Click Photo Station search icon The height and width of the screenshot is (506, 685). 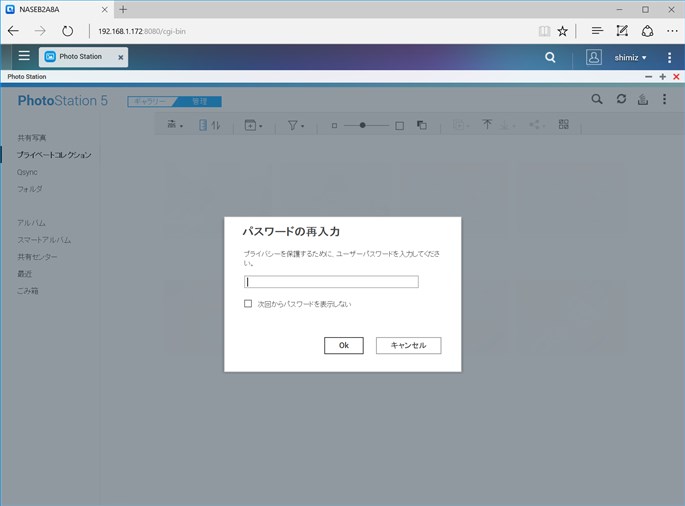(x=597, y=100)
